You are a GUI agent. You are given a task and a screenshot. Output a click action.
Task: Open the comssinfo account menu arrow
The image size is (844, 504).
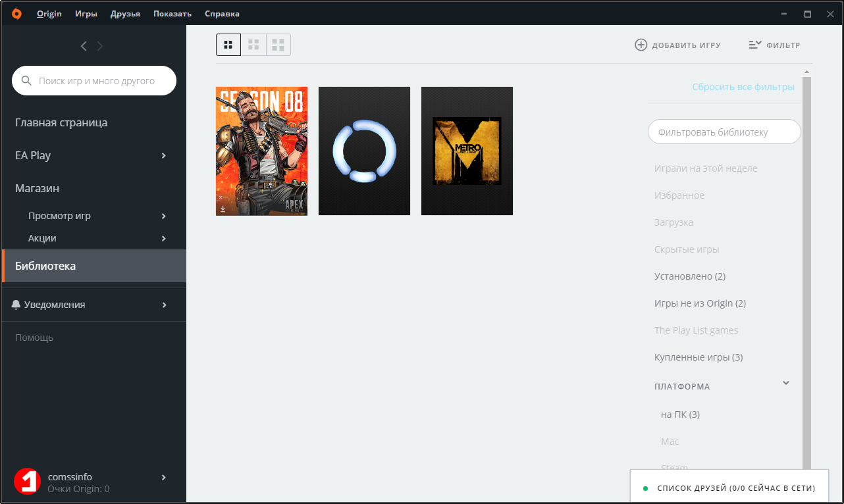pyautogui.click(x=164, y=477)
